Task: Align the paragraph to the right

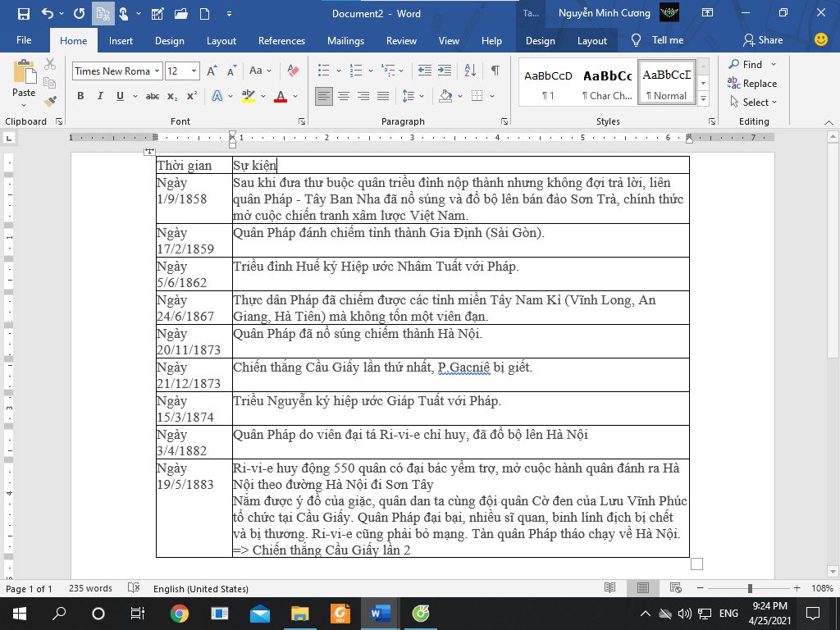Action: click(x=363, y=97)
